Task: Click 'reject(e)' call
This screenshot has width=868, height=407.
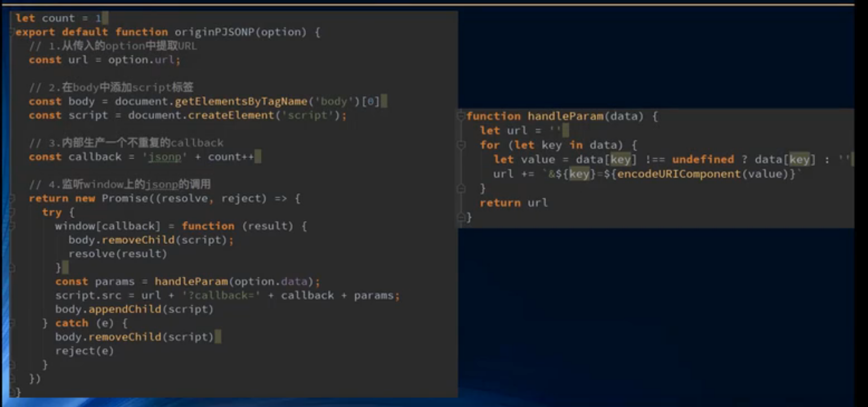Action: pyautogui.click(x=84, y=351)
